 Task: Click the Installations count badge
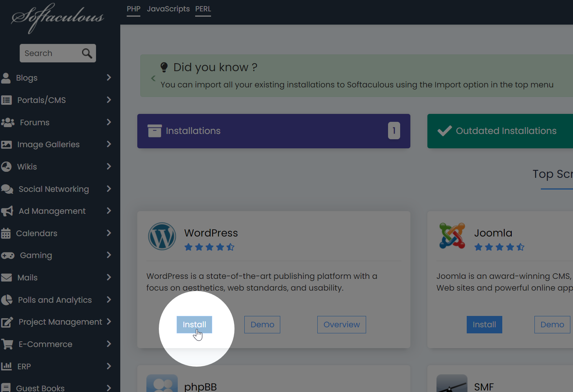(x=394, y=131)
